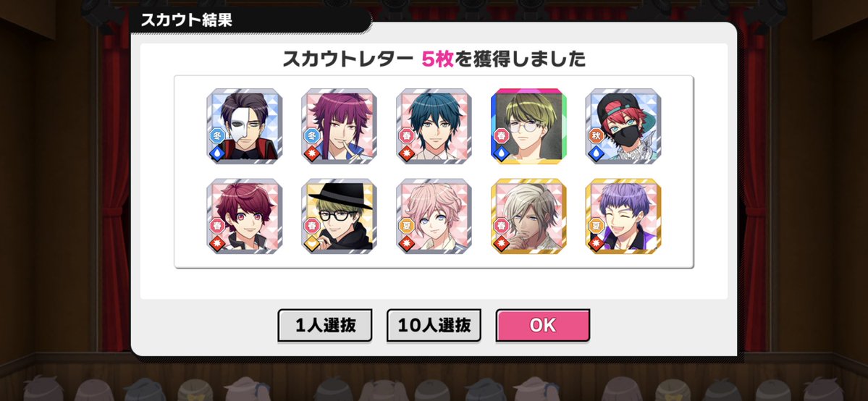
Task: Confirm results with the pink OK button
Action: [x=542, y=325]
